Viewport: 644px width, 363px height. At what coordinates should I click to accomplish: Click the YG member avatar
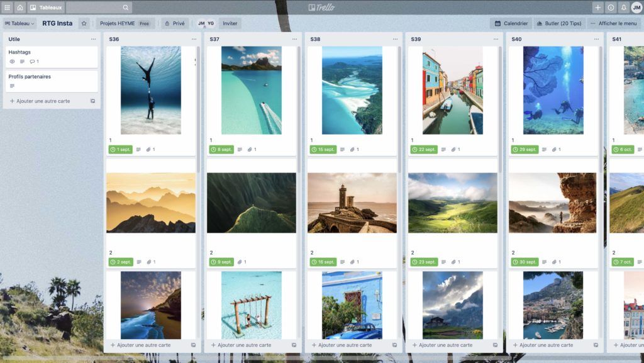tap(211, 23)
